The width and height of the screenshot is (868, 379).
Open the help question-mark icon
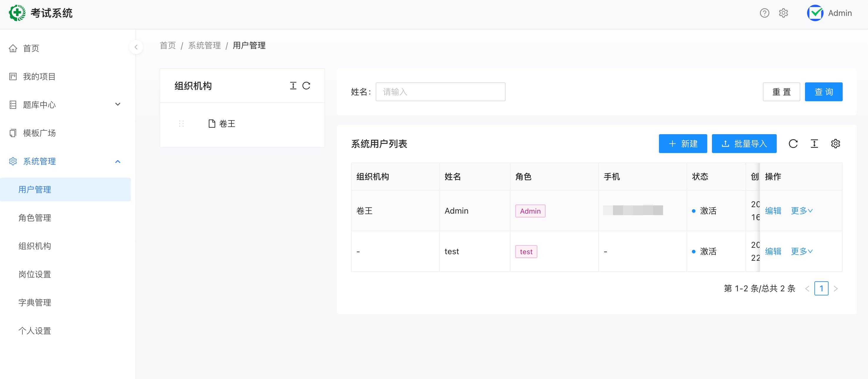tap(765, 13)
